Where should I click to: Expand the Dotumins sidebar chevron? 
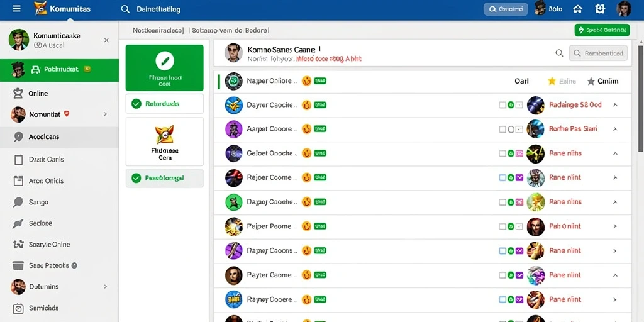106,286
